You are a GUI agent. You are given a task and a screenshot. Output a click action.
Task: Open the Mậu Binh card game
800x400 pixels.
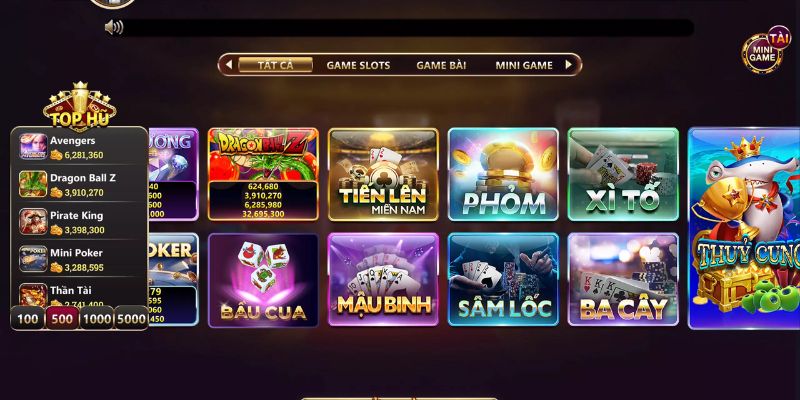coord(383,280)
